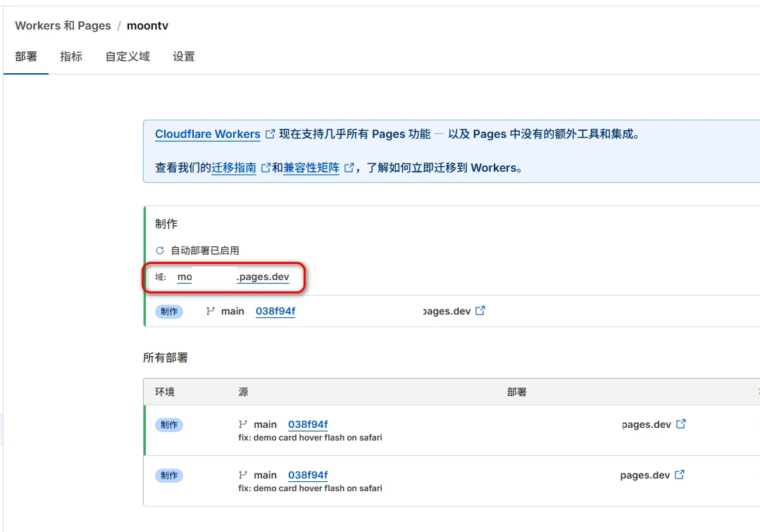Navigate to Workers 和 Pages breadcrumb
The image size is (760, 532).
[x=63, y=26]
